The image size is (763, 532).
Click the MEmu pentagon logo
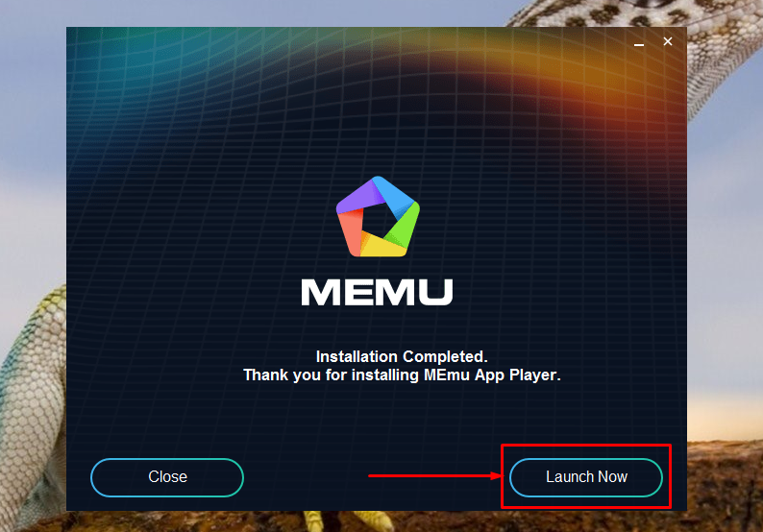[x=378, y=217]
